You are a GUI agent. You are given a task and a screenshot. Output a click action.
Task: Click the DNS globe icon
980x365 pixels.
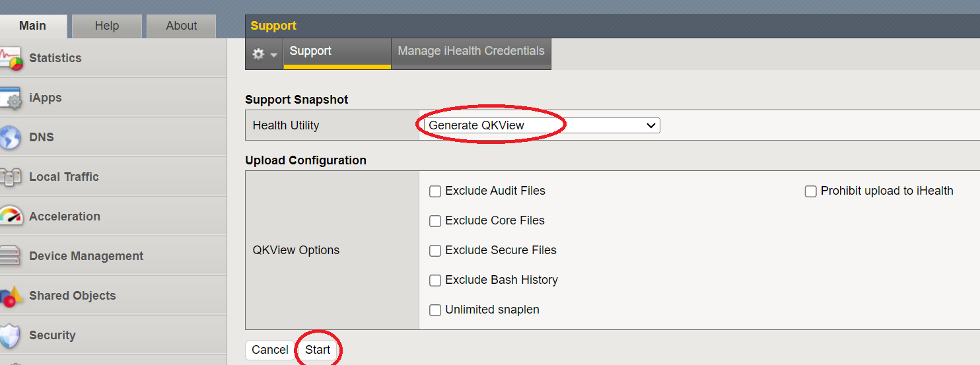click(x=11, y=137)
